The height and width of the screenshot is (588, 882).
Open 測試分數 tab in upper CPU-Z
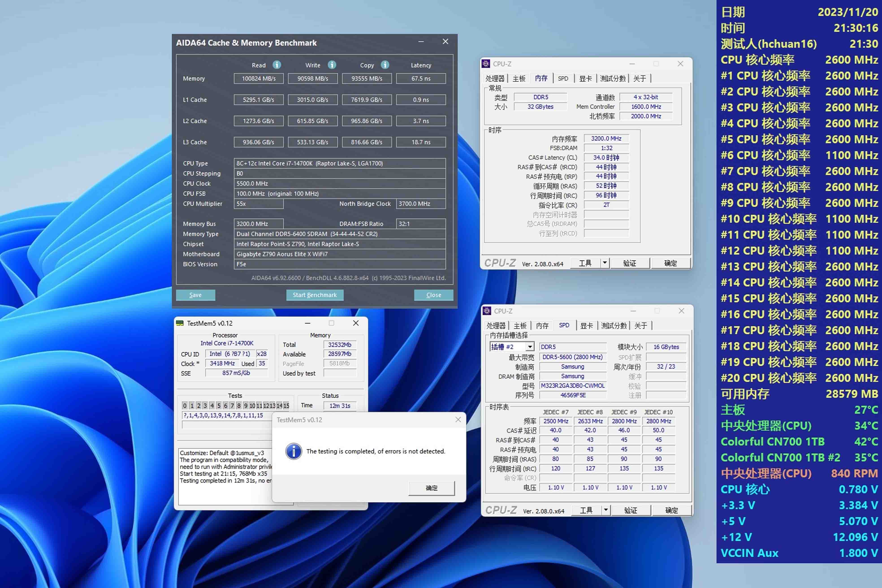613,78
